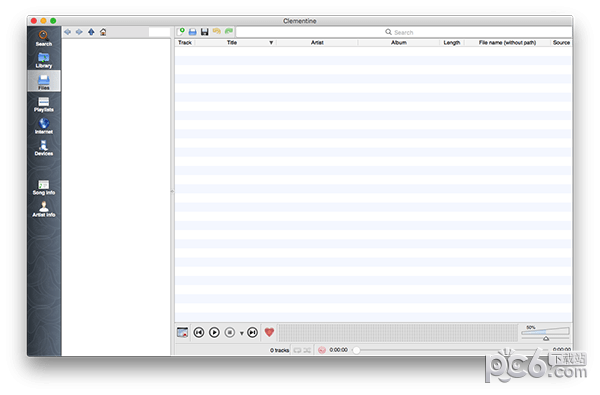Image resolution: width=600 pixels, height=395 pixels.
Task: Show the Artist info panel
Action: click(x=44, y=209)
